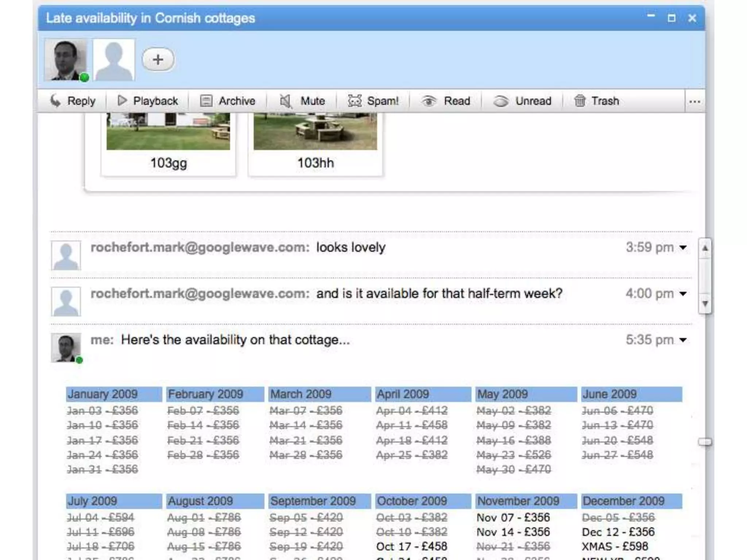The width and height of the screenshot is (747, 560).
Task: Open the 103hh cottage thumbnail
Action: [x=316, y=131]
